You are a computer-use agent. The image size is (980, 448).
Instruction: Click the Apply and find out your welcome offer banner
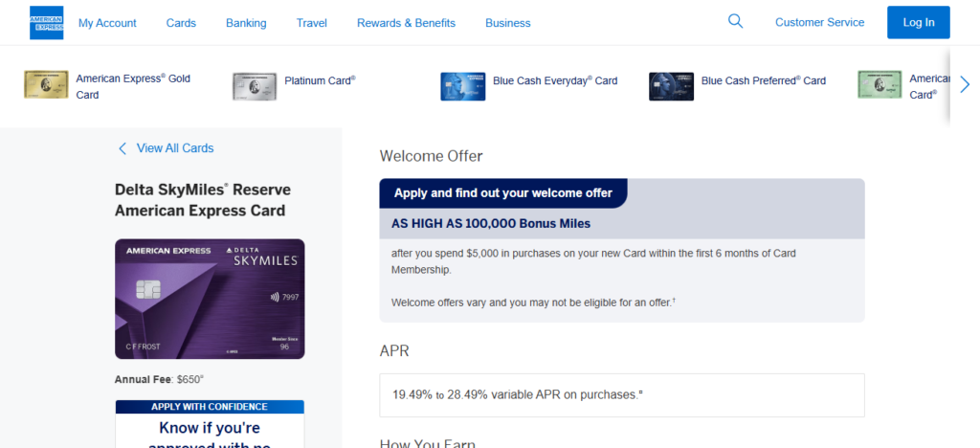pyautogui.click(x=503, y=193)
